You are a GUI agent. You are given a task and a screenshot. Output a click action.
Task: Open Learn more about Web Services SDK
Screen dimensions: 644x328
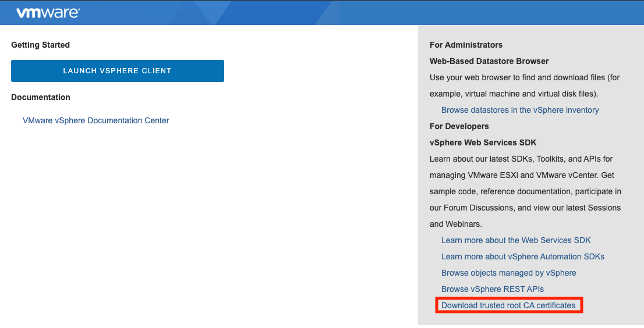516,240
